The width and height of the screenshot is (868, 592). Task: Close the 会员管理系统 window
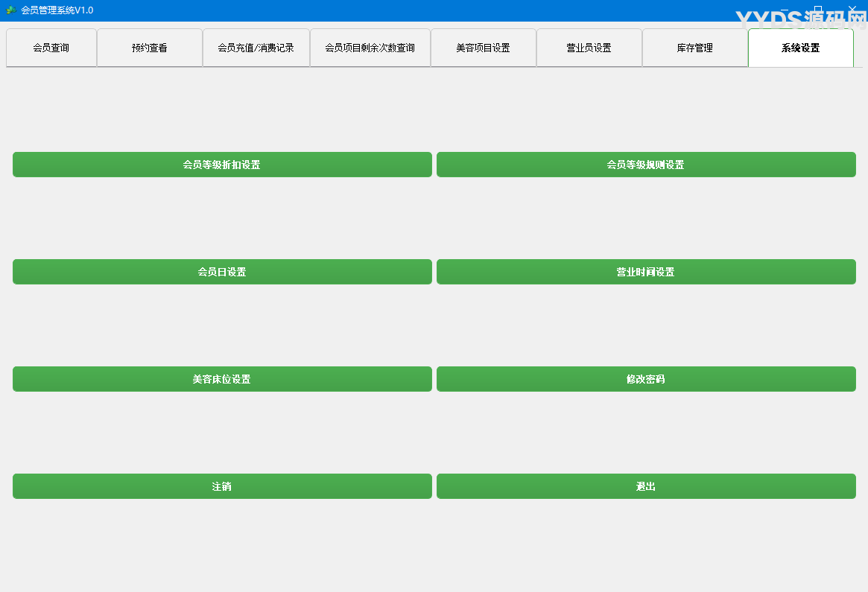[851, 9]
